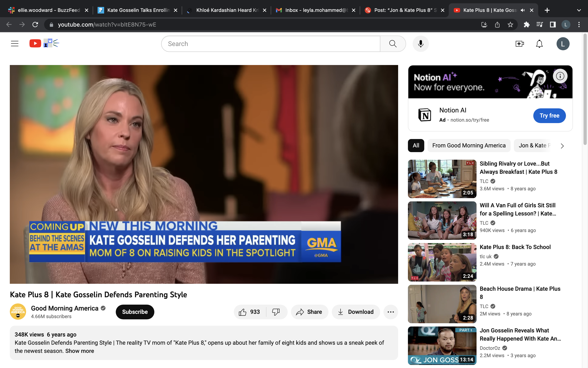Open Sibling Rivalry or Love thumbnail

(x=442, y=179)
